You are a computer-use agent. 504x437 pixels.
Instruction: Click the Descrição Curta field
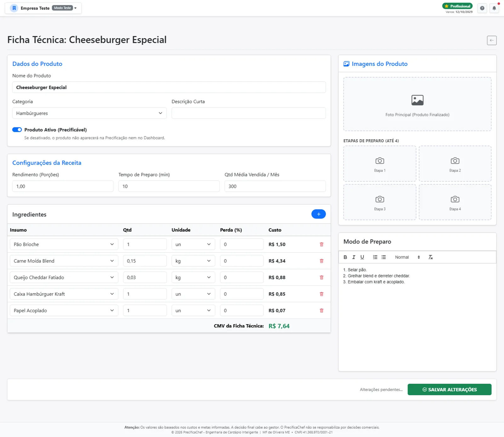point(249,113)
